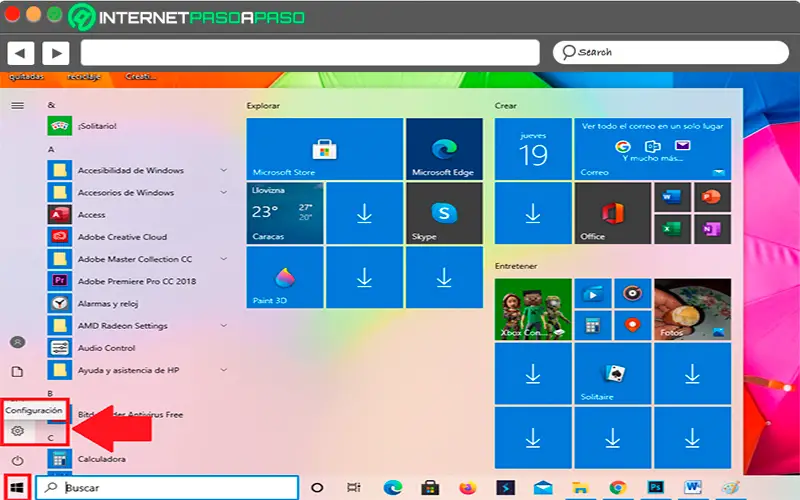Expand Adobe Master Collection CC folder

pos(223,259)
